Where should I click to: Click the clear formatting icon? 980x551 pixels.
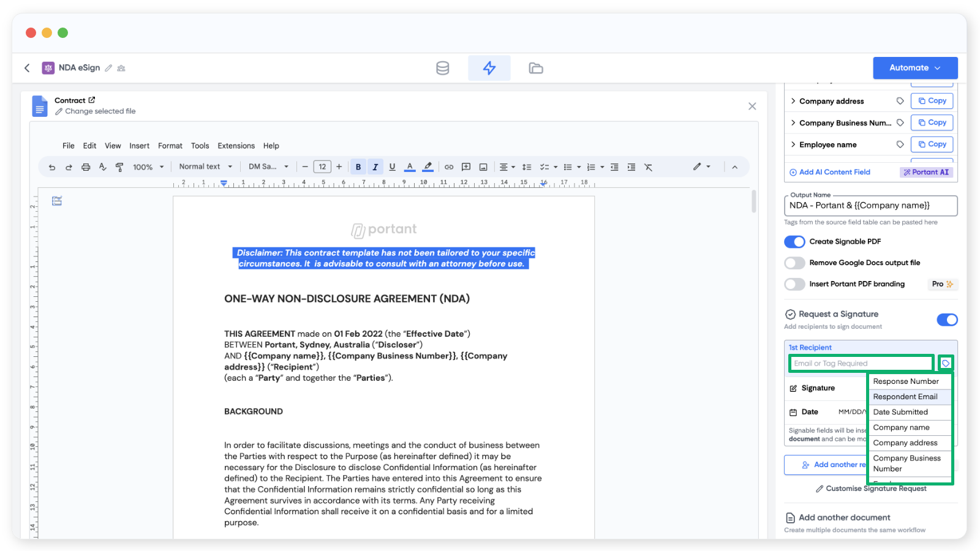pyautogui.click(x=648, y=167)
